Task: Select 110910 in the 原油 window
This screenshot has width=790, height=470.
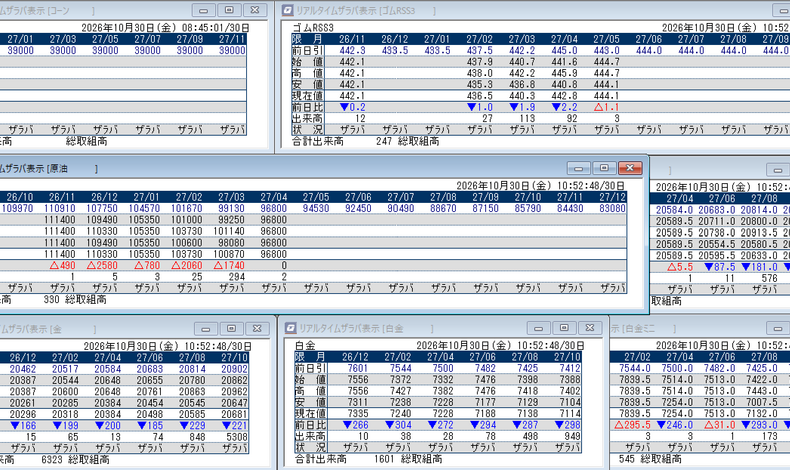Action: point(59,209)
